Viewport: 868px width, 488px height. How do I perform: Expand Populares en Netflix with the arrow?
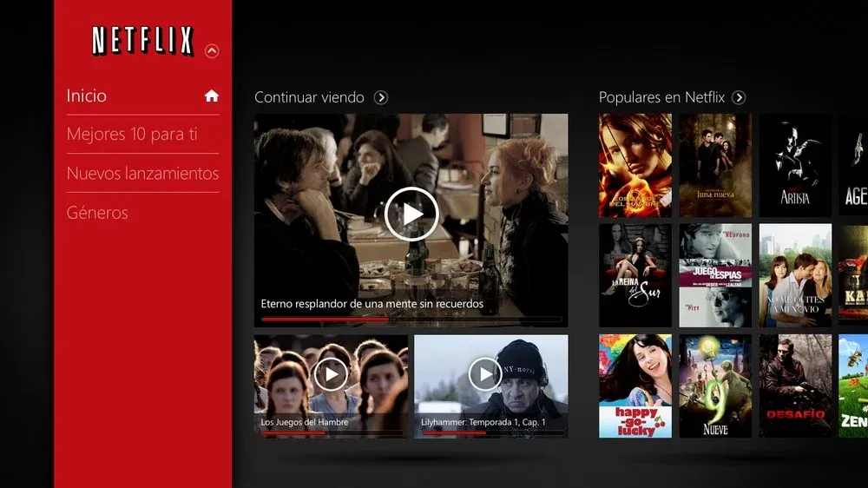click(x=739, y=98)
